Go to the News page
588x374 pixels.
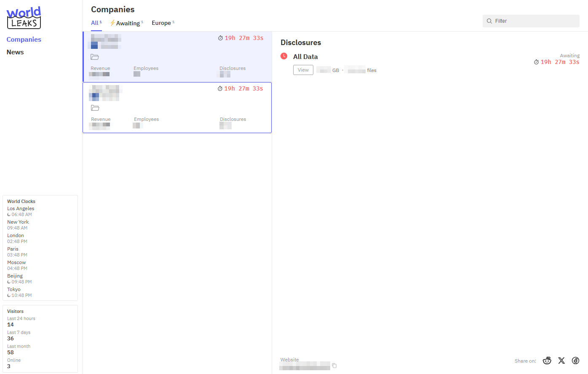click(x=15, y=52)
